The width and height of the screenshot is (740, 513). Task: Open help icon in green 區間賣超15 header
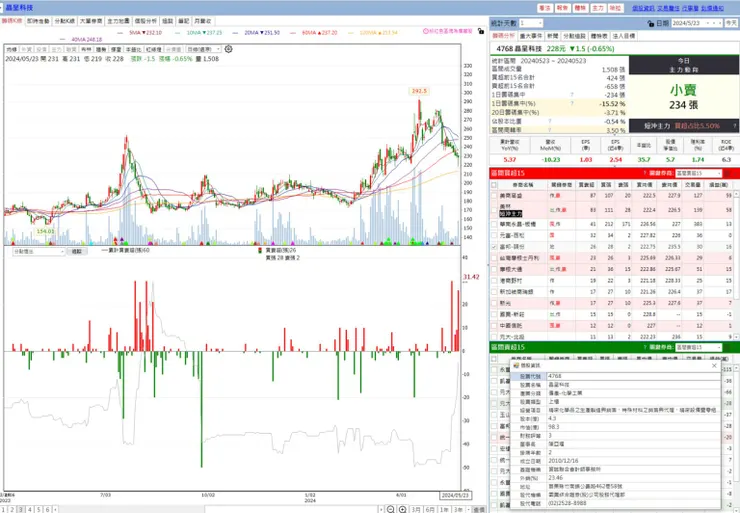pyautogui.click(x=645, y=347)
